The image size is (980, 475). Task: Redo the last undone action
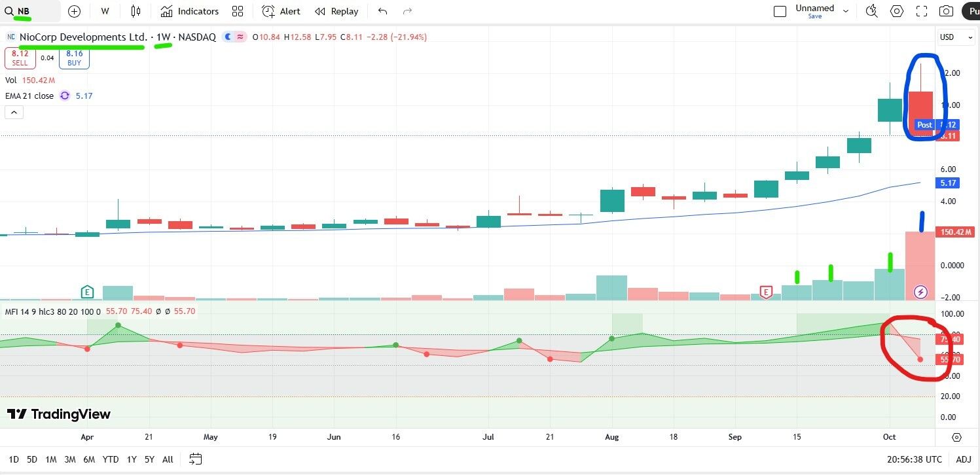coord(408,11)
